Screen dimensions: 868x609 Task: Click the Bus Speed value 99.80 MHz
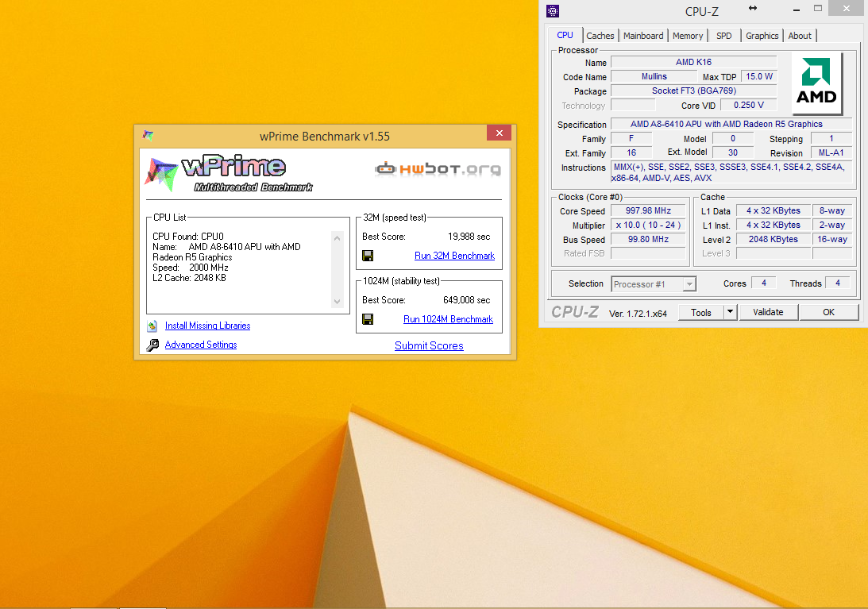tap(648, 240)
